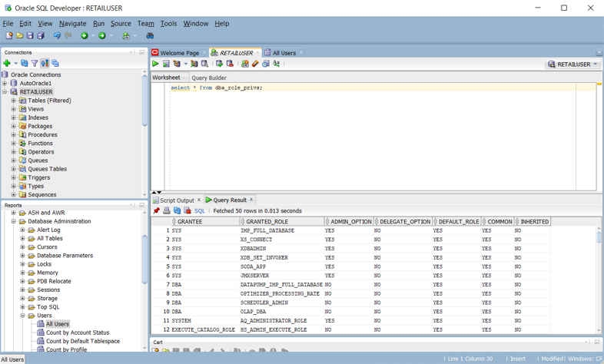Viewport: 604px width, 364px height.
Task: Click the binoculars Find DB Object icon
Action: (150, 36)
